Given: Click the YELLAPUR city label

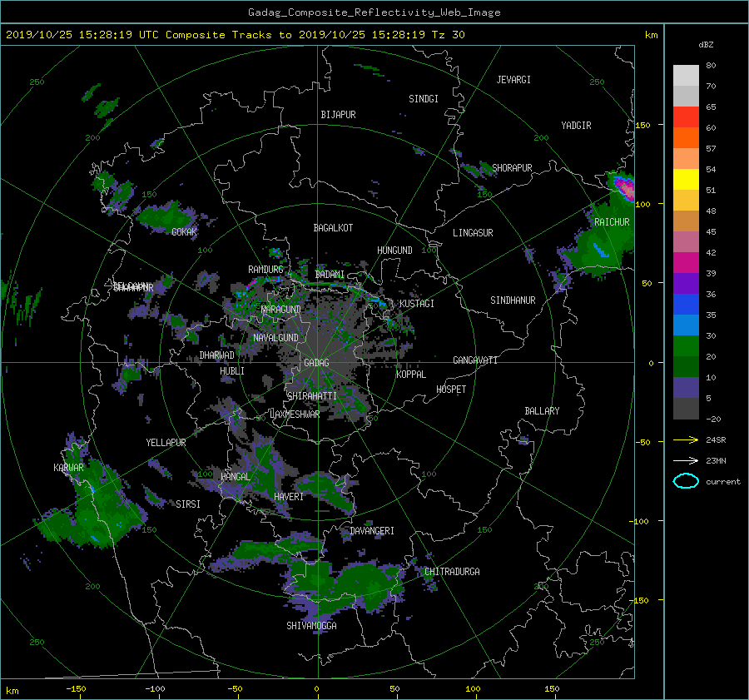Looking at the screenshot, I should [166, 443].
